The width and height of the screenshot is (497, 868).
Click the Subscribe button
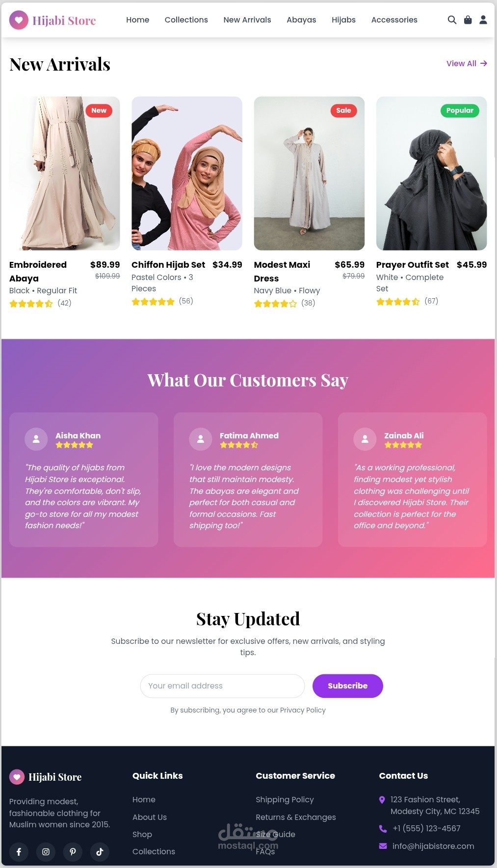pyautogui.click(x=347, y=686)
